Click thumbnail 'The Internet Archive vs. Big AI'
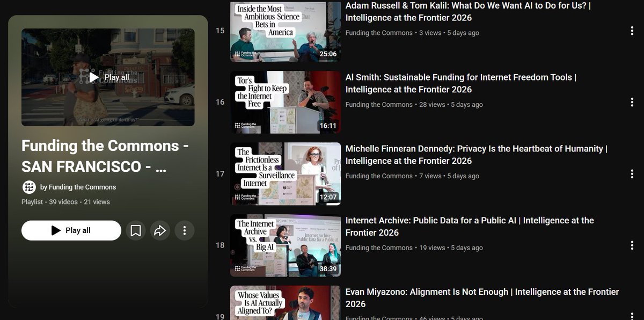The height and width of the screenshot is (320, 644). point(286,245)
